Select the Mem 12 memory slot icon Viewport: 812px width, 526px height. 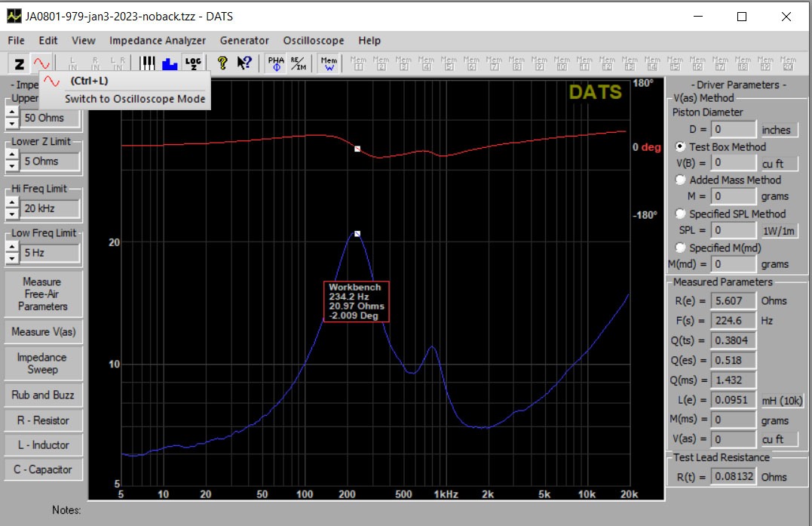pyautogui.click(x=607, y=63)
